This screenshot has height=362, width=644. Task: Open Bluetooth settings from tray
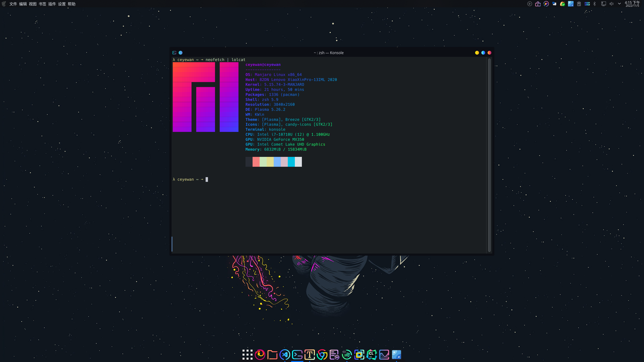point(595,4)
